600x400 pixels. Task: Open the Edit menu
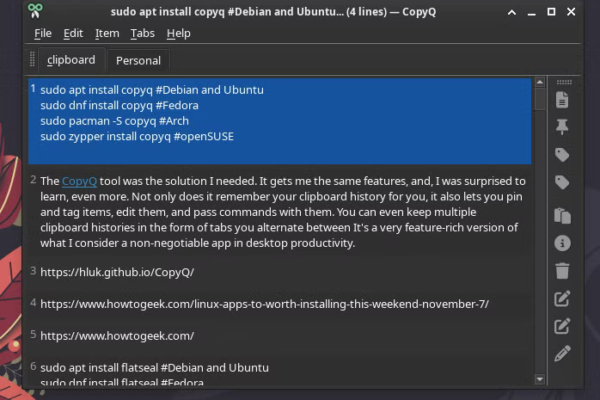click(73, 33)
